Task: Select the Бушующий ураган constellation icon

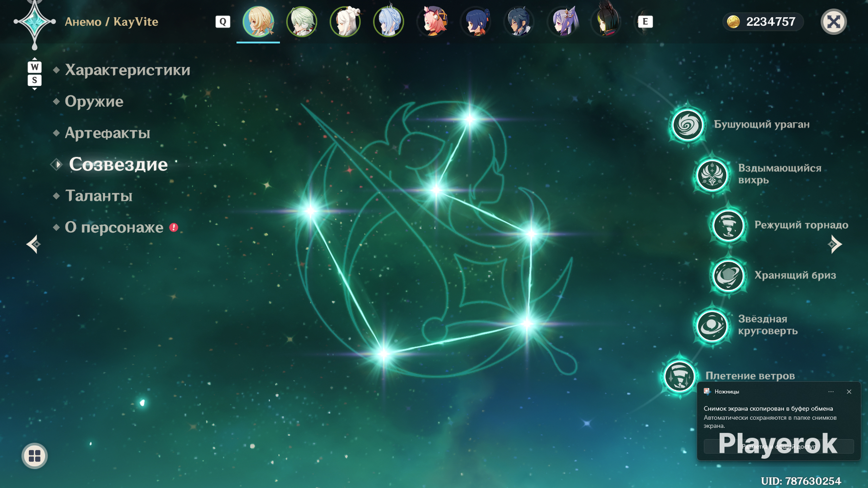Action: (687, 125)
